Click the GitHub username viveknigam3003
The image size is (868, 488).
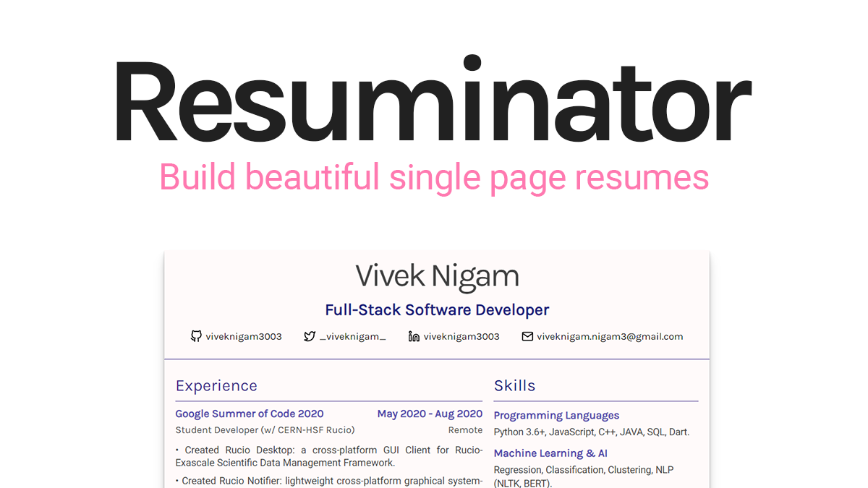coord(244,336)
